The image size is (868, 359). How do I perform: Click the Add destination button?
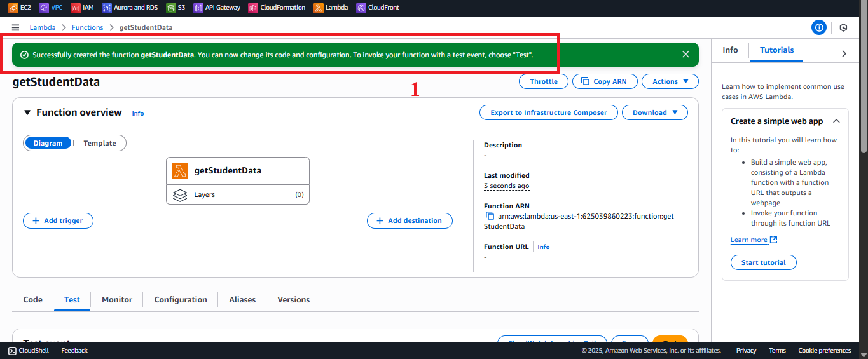click(410, 220)
